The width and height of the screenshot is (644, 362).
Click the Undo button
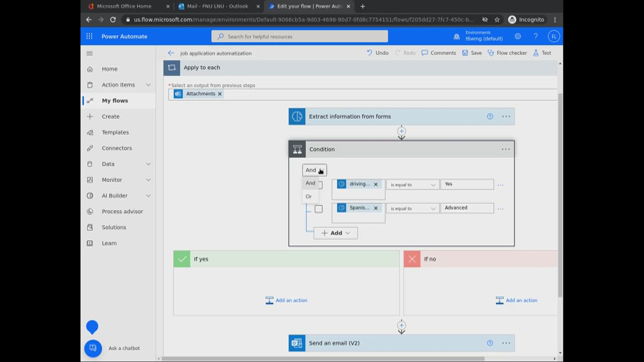pos(377,53)
